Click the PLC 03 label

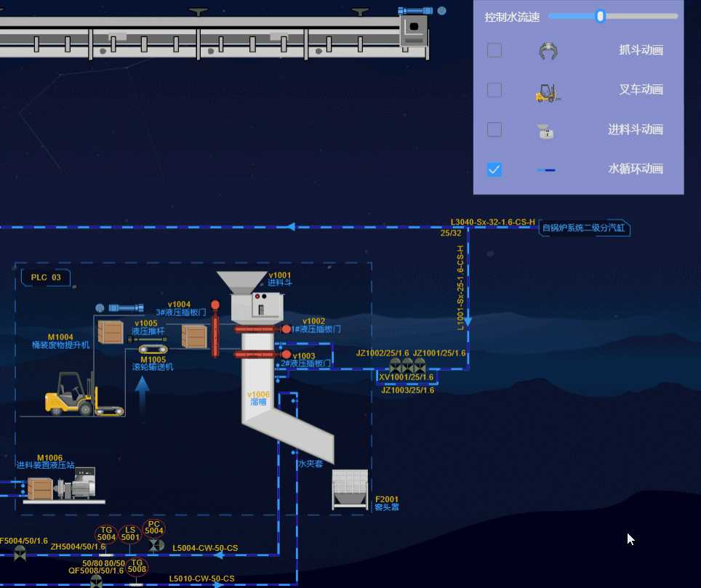(46, 278)
